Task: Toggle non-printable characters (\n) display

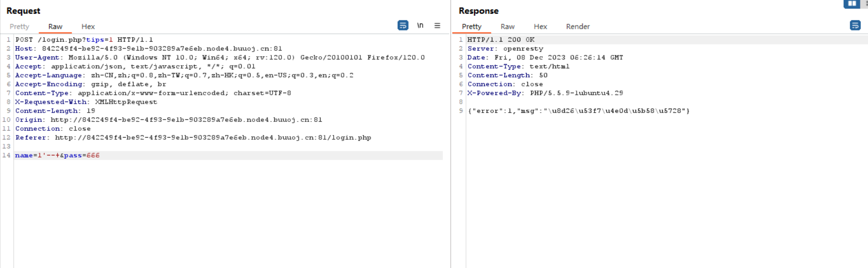Action: tap(420, 25)
